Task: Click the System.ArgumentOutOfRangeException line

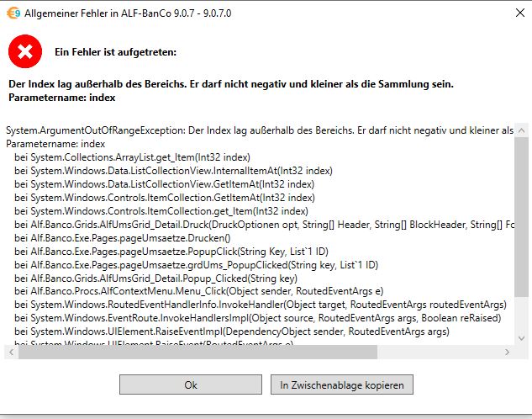Action: click(x=260, y=130)
